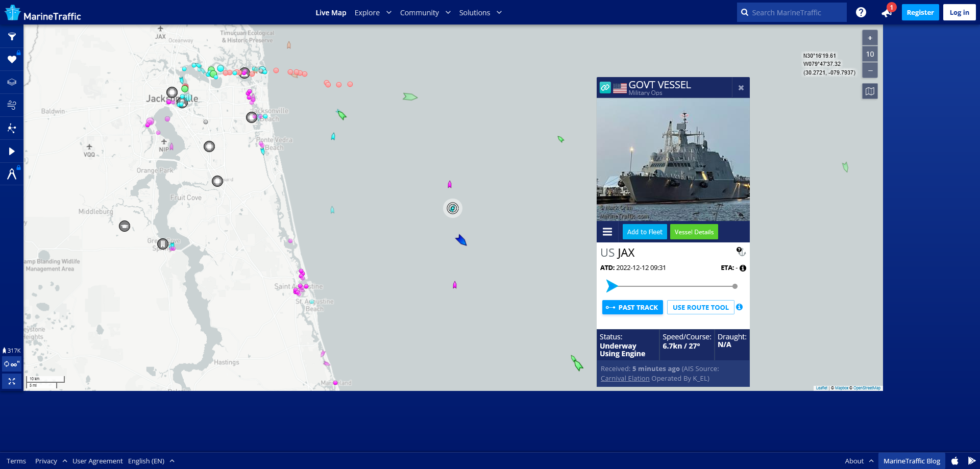Click the Google Play store icon

[x=971, y=461]
